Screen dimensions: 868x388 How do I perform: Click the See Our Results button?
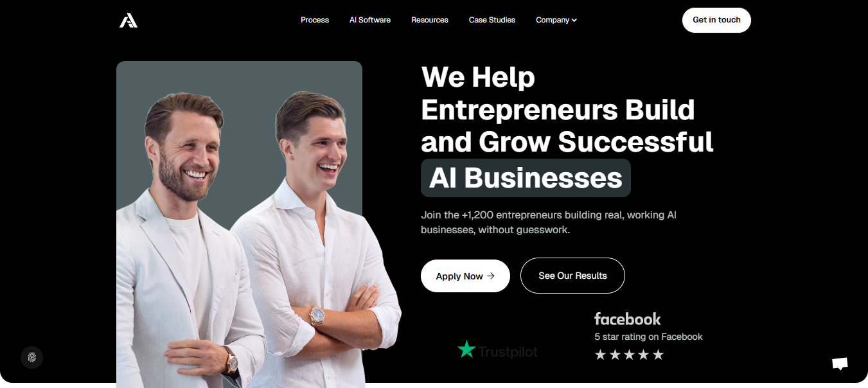[572, 276]
